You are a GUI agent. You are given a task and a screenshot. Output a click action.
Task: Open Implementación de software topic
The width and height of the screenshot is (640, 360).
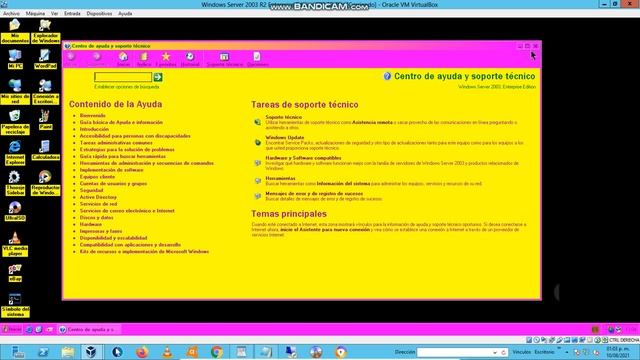click(111, 170)
